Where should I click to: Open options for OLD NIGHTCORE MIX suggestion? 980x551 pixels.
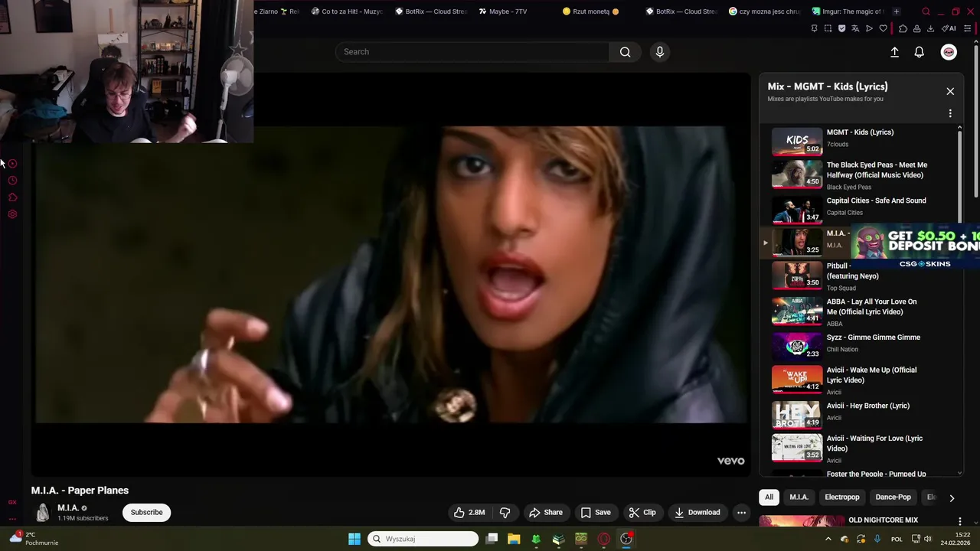pyautogui.click(x=959, y=521)
